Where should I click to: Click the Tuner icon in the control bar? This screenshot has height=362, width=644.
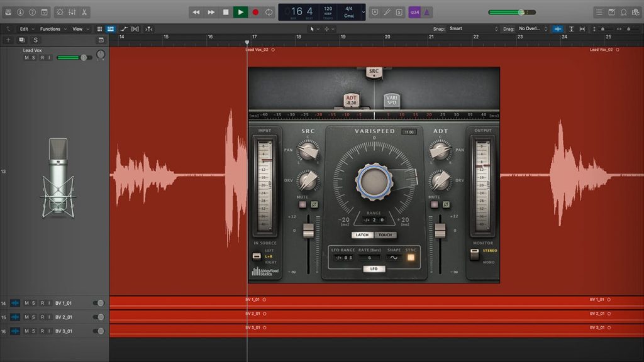(387, 11)
